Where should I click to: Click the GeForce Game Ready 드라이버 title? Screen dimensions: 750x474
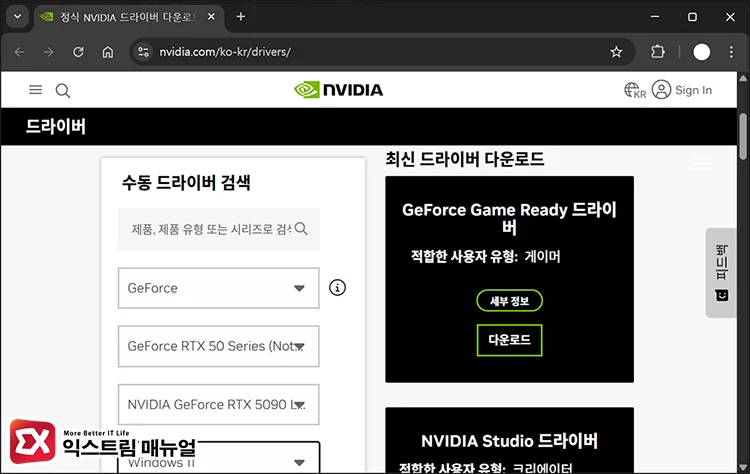click(509, 218)
